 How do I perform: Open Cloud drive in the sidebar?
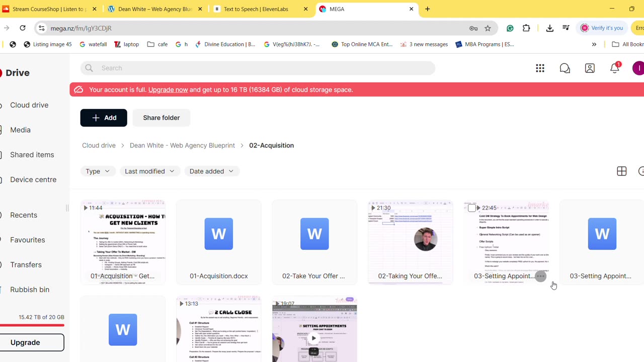(29, 105)
